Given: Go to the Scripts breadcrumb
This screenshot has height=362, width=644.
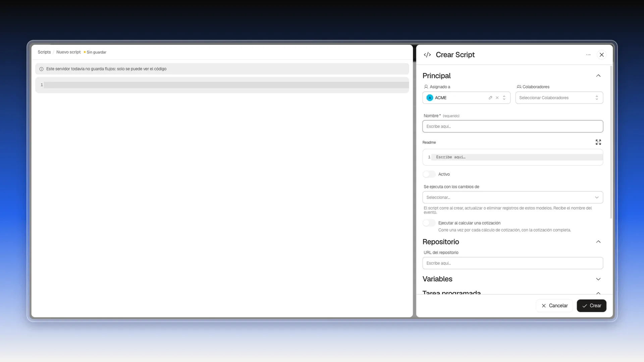Looking at the screenshot, I should pos(44,52).
